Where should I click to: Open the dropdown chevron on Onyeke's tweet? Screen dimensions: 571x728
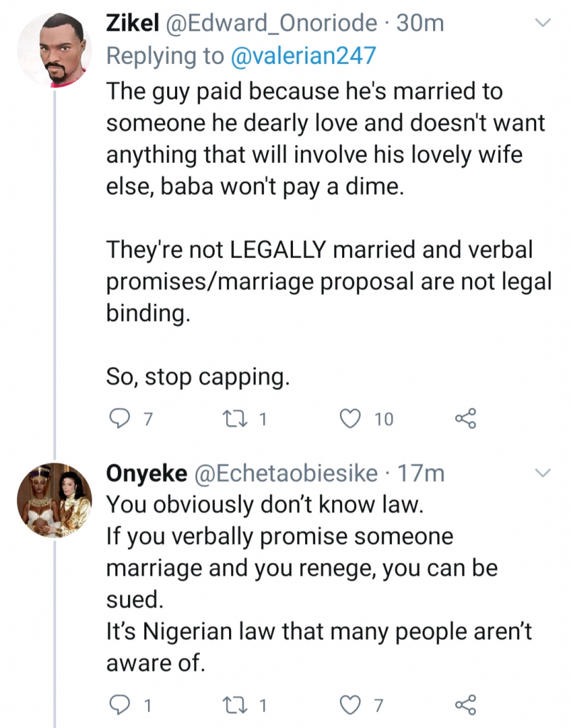[543, 473]
